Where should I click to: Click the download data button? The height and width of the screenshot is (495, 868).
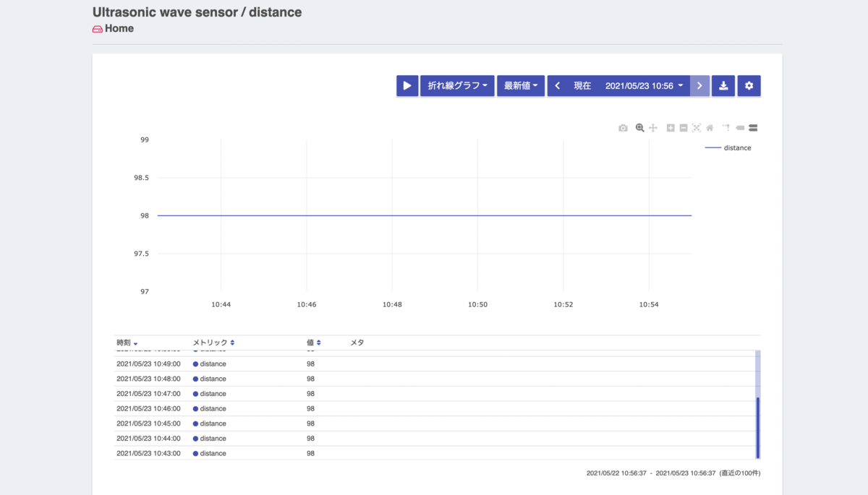coord(723,85)
